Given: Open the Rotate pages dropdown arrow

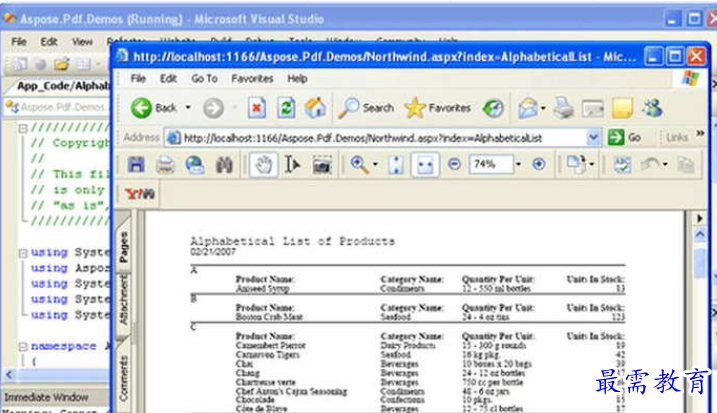Looking at the screenshot, I should (592, 164).
